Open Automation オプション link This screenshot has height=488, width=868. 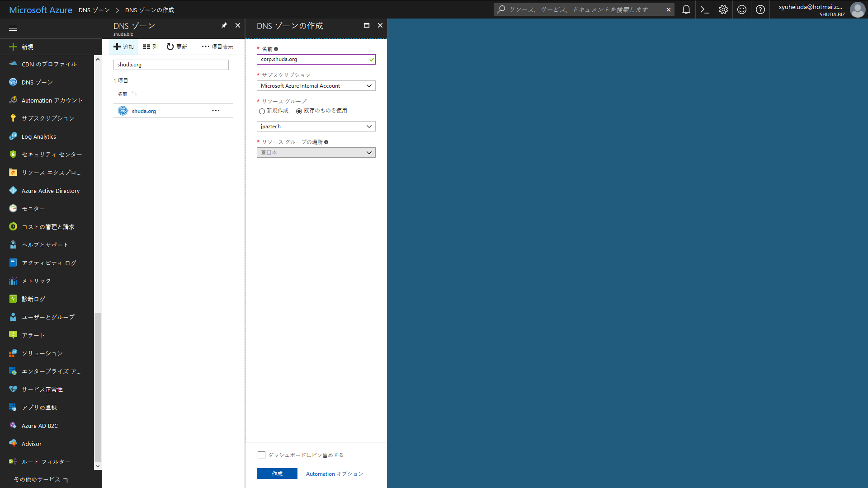pos(335,474)
